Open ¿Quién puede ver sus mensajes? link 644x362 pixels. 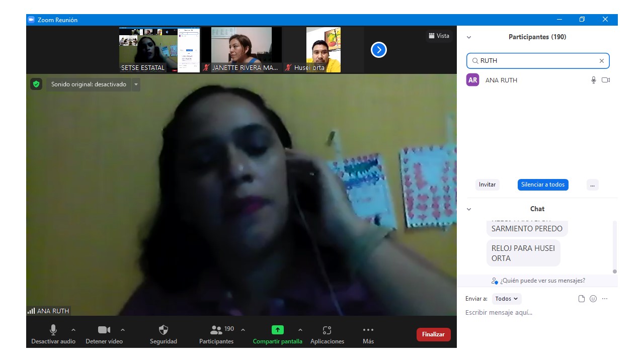(538, 281)
